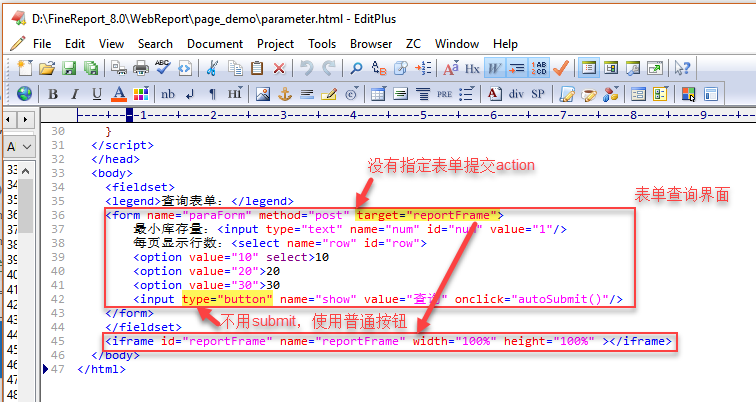
Task: Insert anchor tag with anchor icon
Action: [x=285, y=94]
